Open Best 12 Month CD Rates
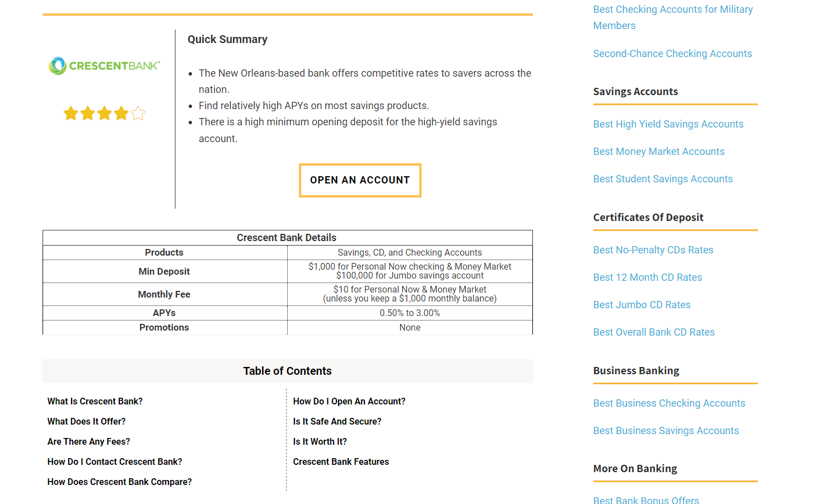 point(648,277)
